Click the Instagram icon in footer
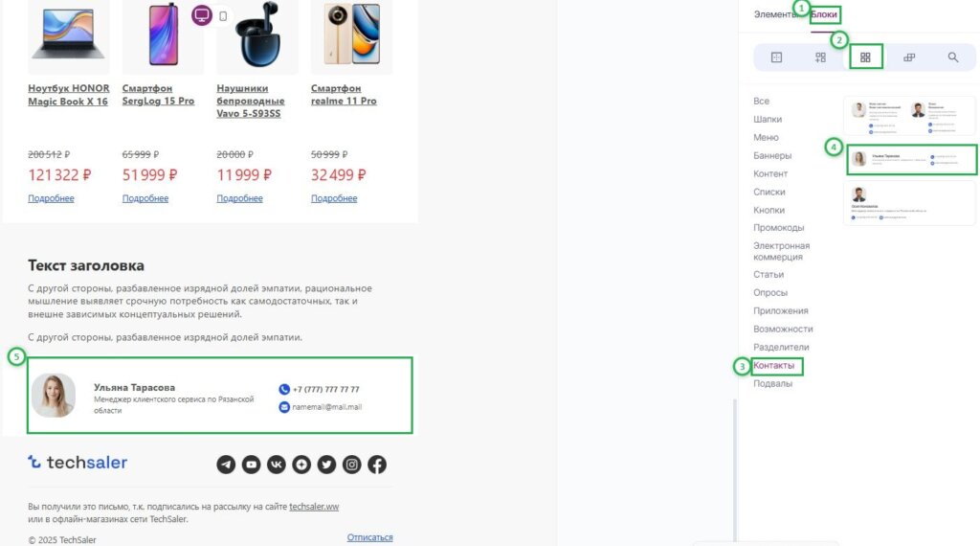Image resolution: width=980 pixels, height=546 pixels. coord(352,465)
